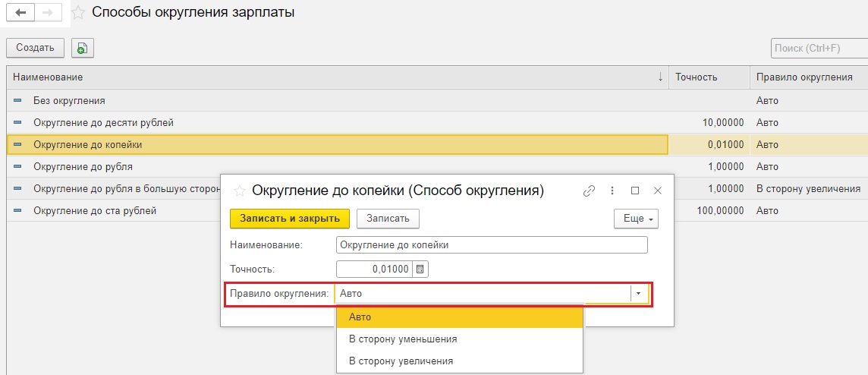Click the get-link icon in dialog header
The image size is (868, 375).
coord(589,191)
